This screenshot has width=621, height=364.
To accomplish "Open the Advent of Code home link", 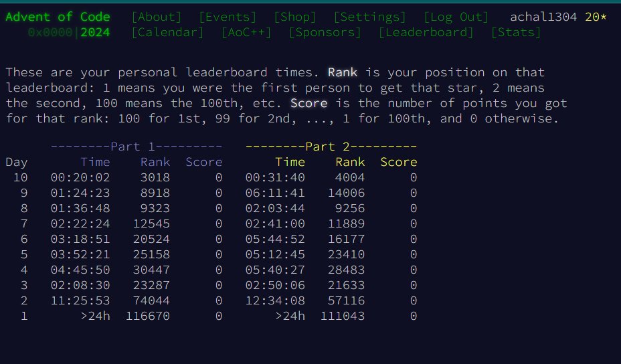I will 58,17.
